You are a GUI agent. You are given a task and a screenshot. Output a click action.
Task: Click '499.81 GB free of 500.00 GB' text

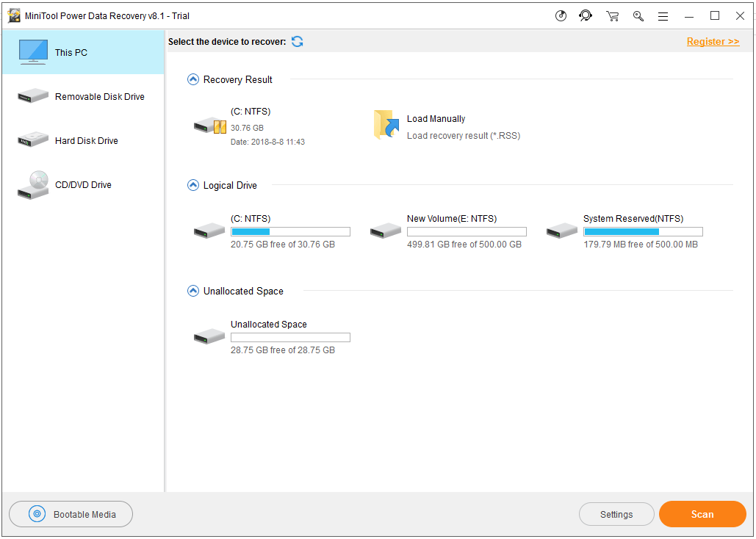click(464, 245)
